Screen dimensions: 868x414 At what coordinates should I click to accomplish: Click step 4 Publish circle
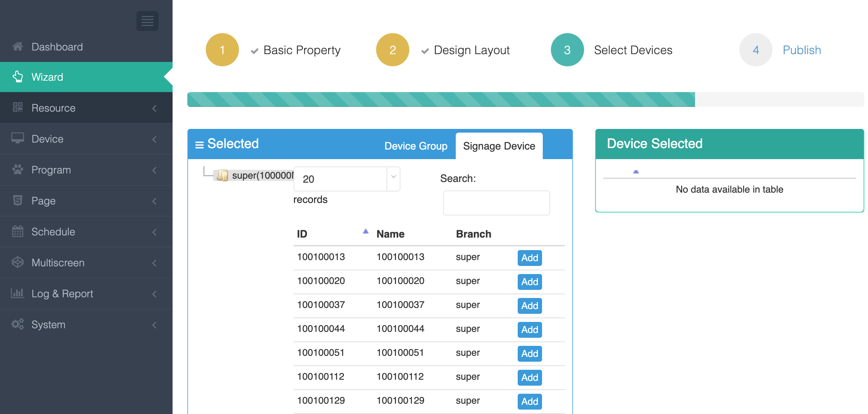(756, 50)
